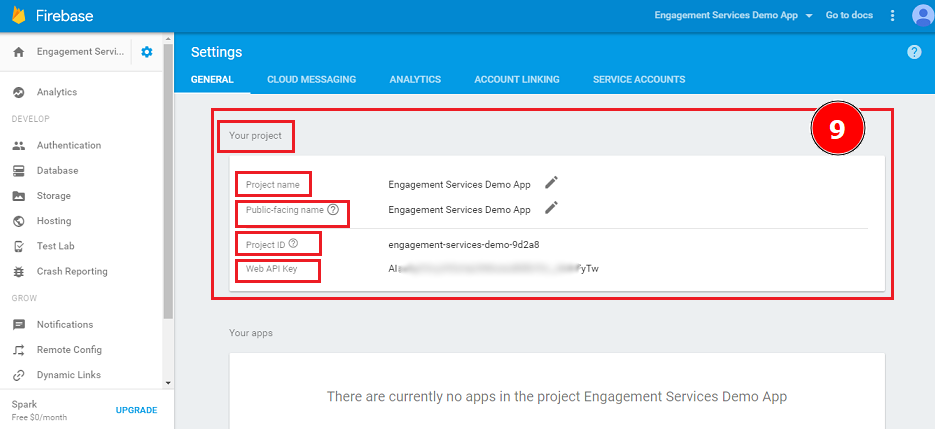Open Authentication from the sidebar label
The image size is (935, 429).
(69, 145)
